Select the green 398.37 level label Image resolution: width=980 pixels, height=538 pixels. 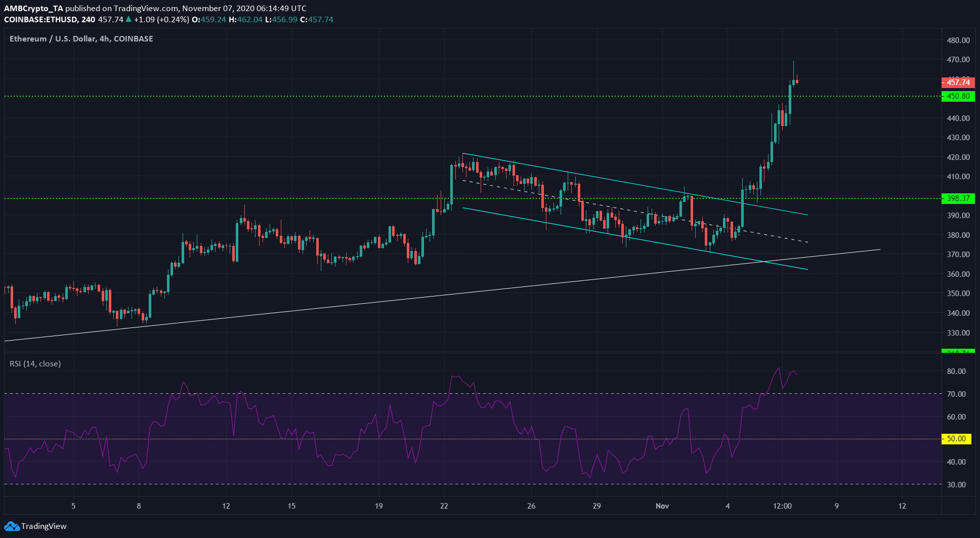click(x=958, y=198)
